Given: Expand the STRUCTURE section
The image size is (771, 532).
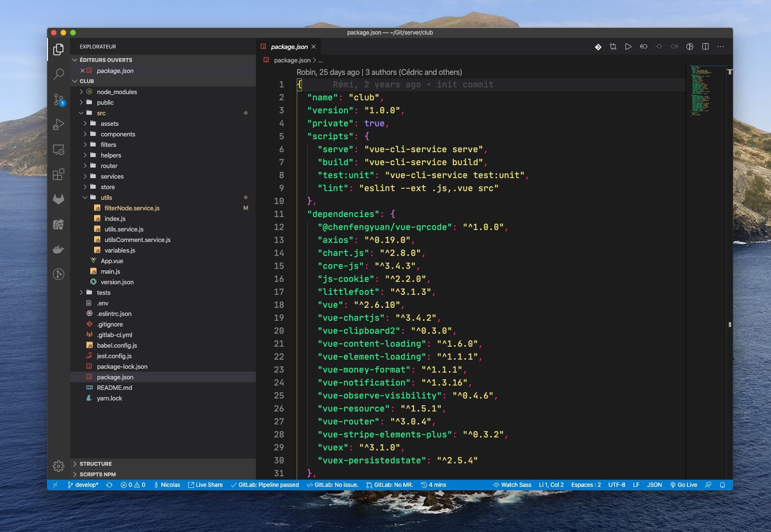Looking at the screenshot, I should [x=94, y=464].
